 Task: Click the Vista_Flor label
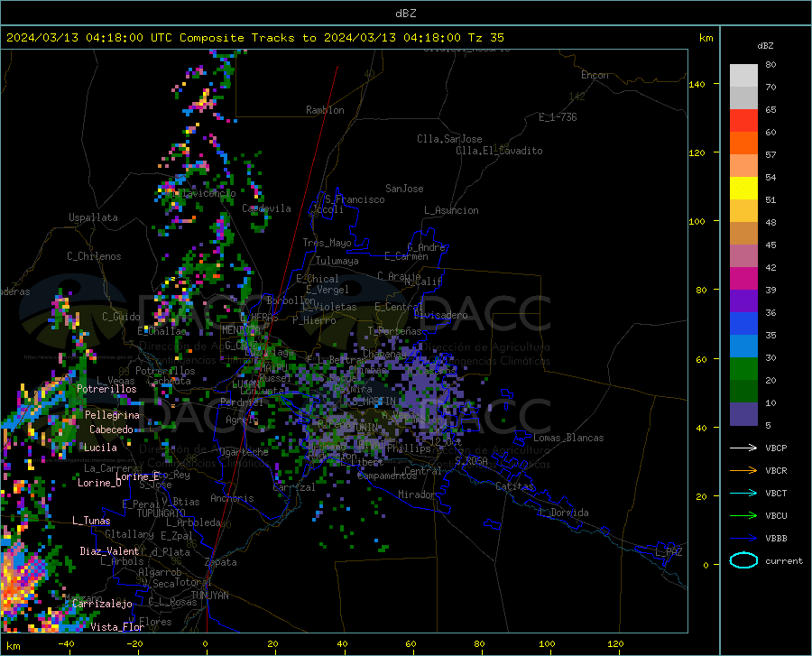[x=117, y=627]
